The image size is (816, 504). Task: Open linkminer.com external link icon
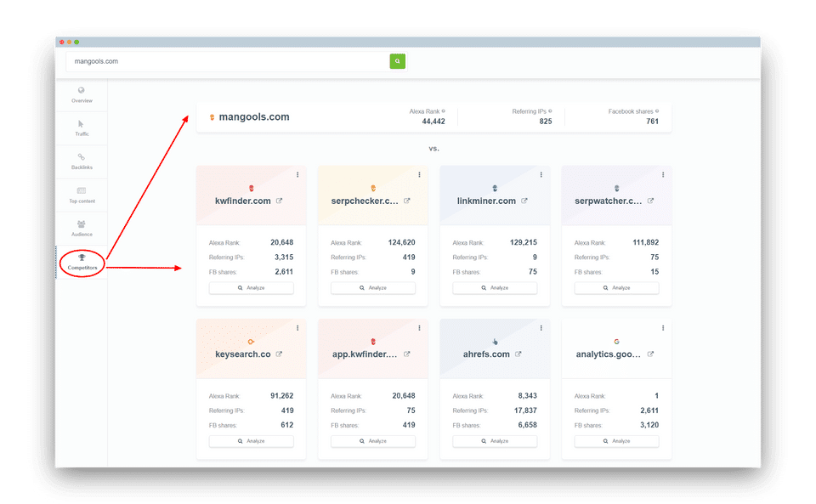(x=524, y=201)
